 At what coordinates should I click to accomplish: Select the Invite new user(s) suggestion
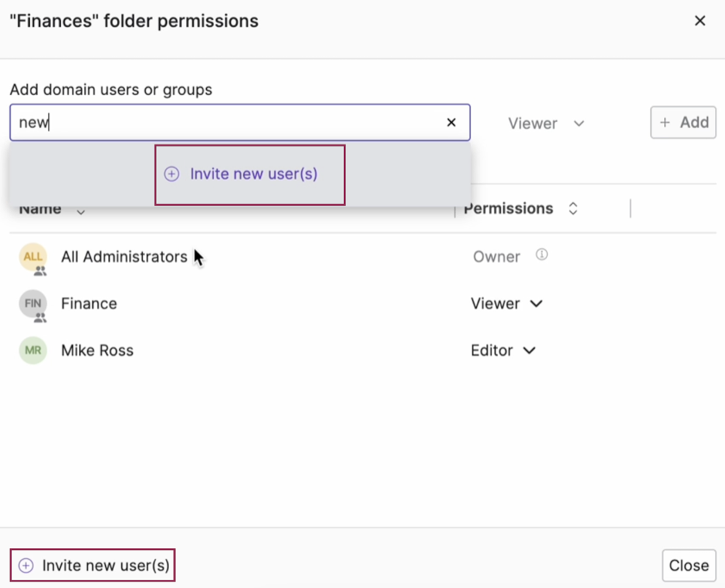coord(250,174)
